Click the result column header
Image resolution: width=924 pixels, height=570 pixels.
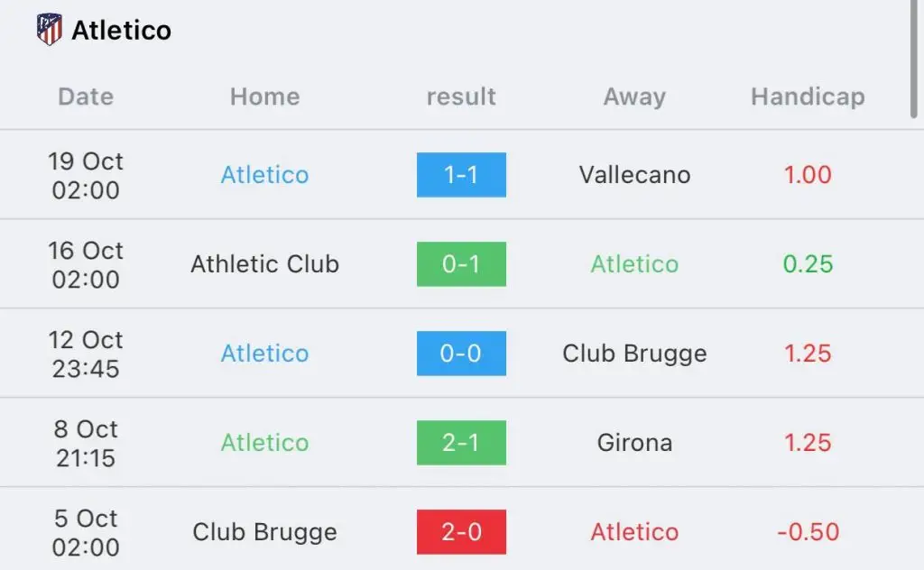pos(461,97)
